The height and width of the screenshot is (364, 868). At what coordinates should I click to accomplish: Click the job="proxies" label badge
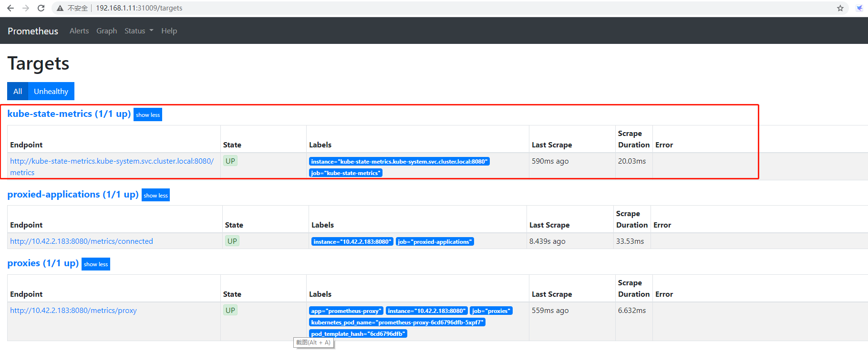[491, 311]
